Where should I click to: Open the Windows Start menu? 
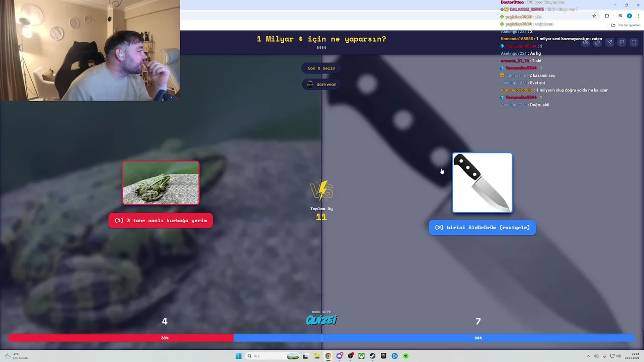(238, 356)
